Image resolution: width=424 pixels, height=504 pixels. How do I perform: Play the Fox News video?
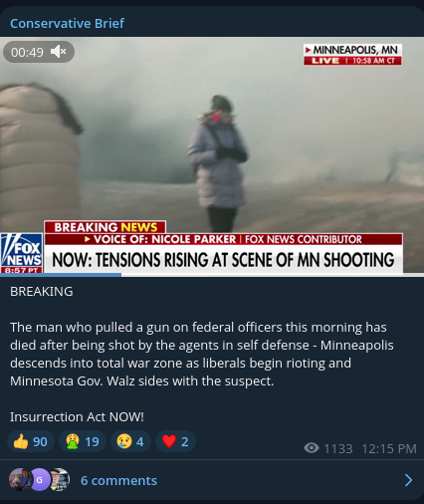[x=212, y=155]
